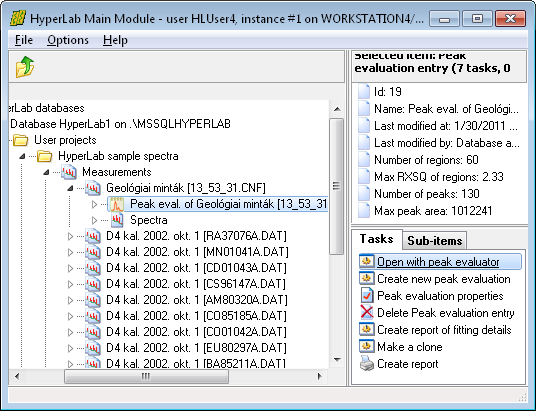Click the Make a clone icon
The image size is (536, 411).
tap(366, 346)
